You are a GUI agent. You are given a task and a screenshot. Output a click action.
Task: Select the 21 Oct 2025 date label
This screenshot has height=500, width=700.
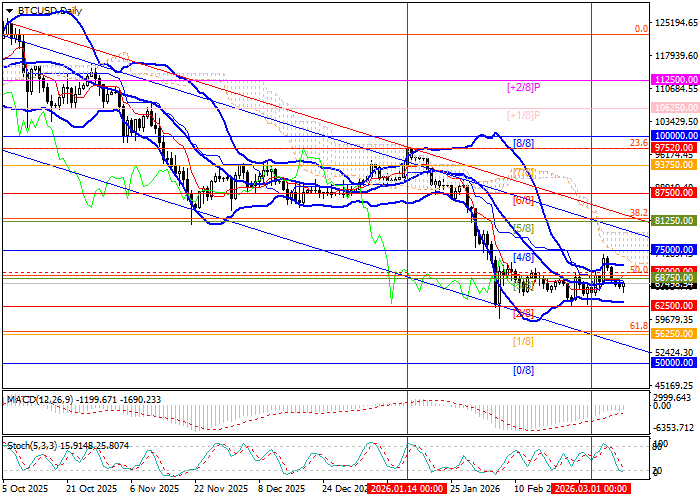[x=92, y=488]
